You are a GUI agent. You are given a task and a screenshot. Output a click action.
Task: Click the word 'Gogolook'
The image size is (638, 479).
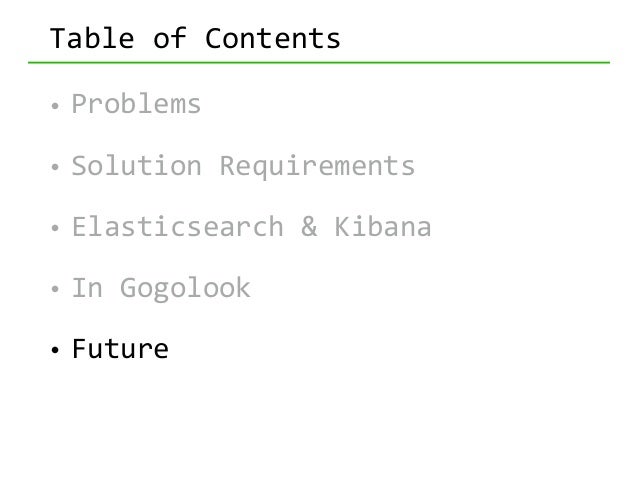185,289
